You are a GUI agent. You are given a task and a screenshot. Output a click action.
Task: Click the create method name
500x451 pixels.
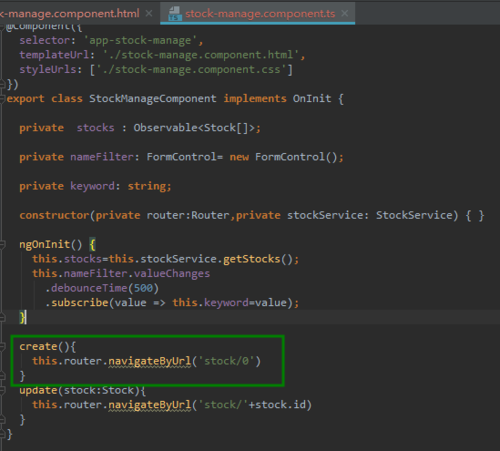coord(38,347)
